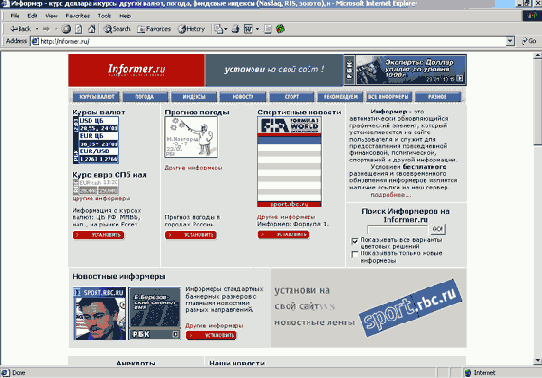Screen dimensions: 542x378
Task: Expand the Back button history dropdown
Action: coord(37,29)
